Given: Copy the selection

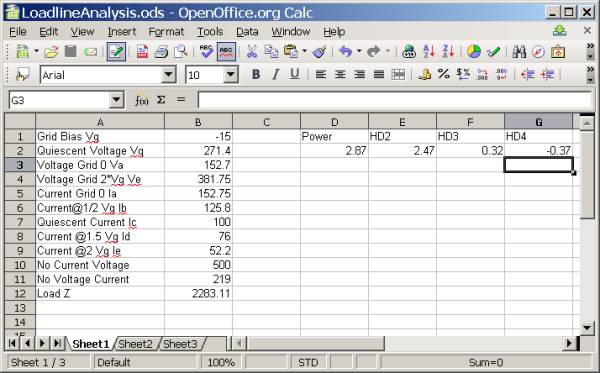Looking at the screenshot, I should tap(271, 51).
